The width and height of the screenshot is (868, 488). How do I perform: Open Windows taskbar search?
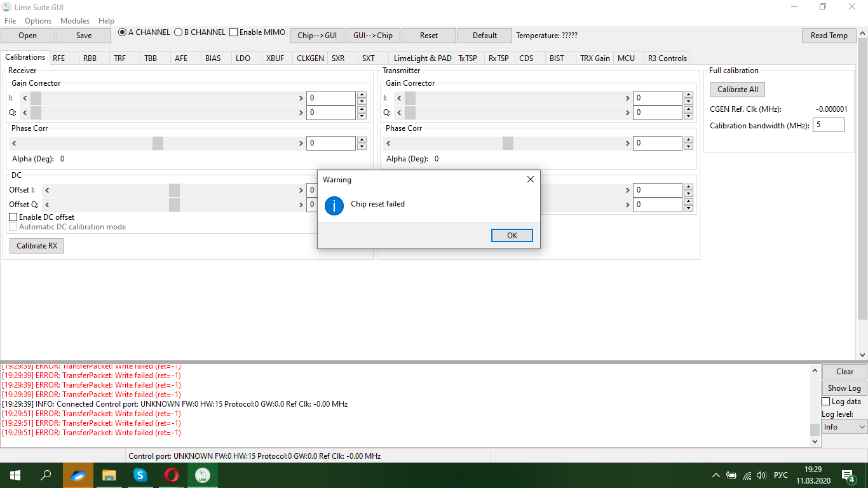(x=46, y=475)
